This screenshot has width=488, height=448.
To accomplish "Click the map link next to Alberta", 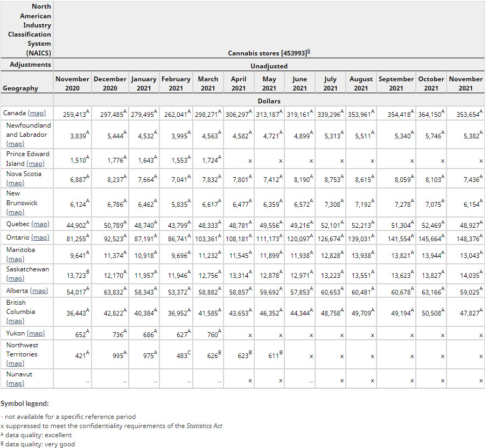I will [x=39, y=291].
